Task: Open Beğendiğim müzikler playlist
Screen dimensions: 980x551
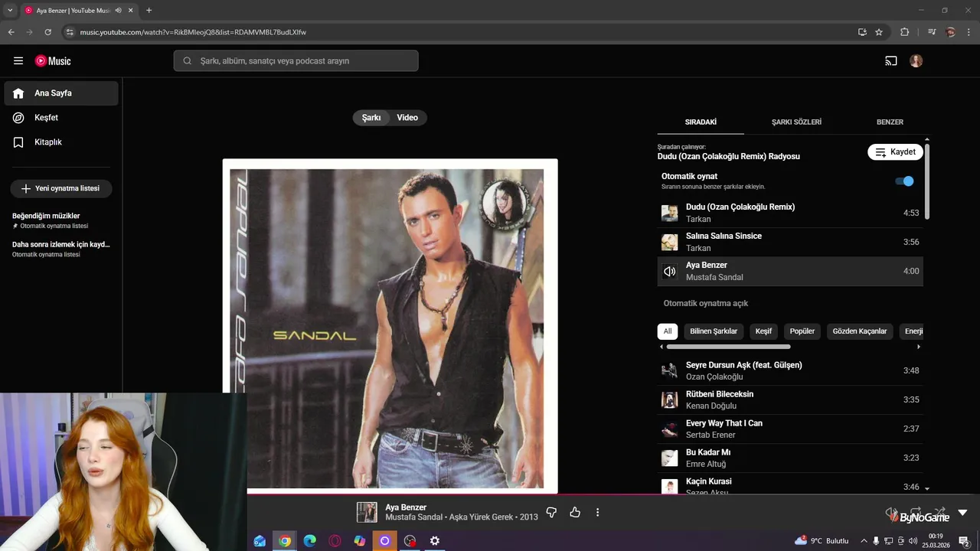Action: coord(61,220)
